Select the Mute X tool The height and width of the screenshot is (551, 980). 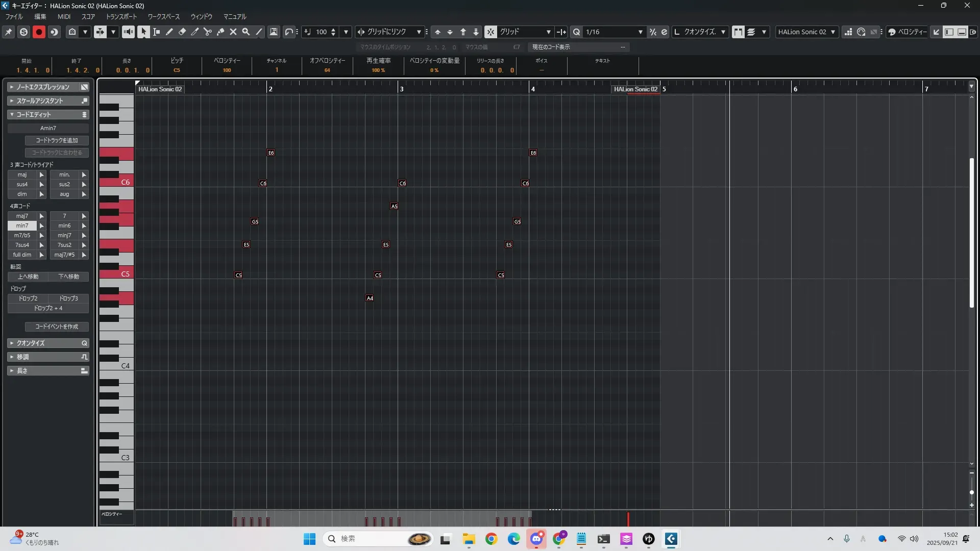[233, 32]
